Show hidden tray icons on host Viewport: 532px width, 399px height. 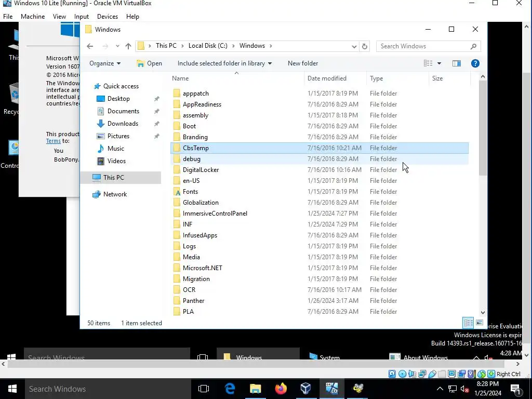pos(440,389)
